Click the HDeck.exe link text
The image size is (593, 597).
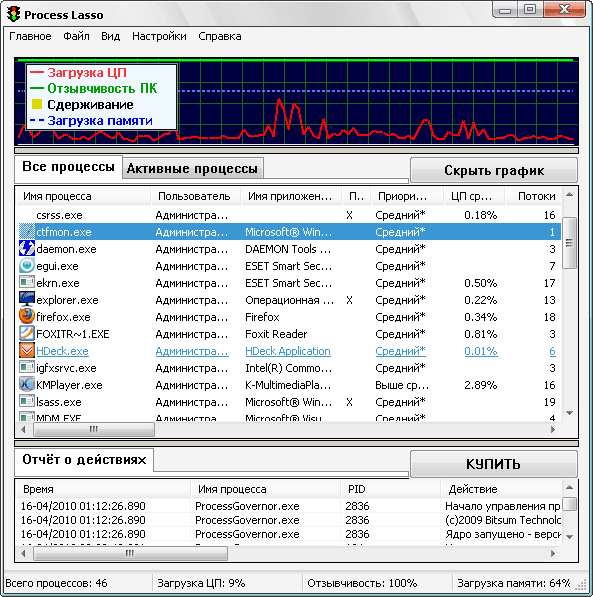[x=62, y=351]
